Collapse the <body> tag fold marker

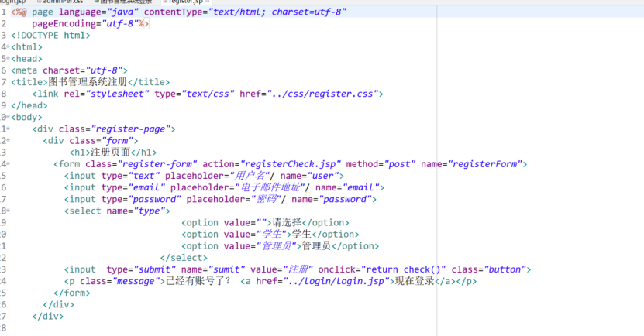click(9, 117)
